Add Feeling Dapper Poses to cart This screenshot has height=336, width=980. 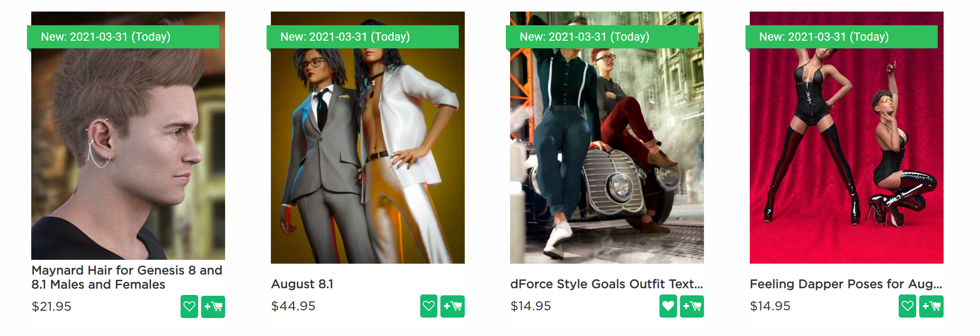931,306
